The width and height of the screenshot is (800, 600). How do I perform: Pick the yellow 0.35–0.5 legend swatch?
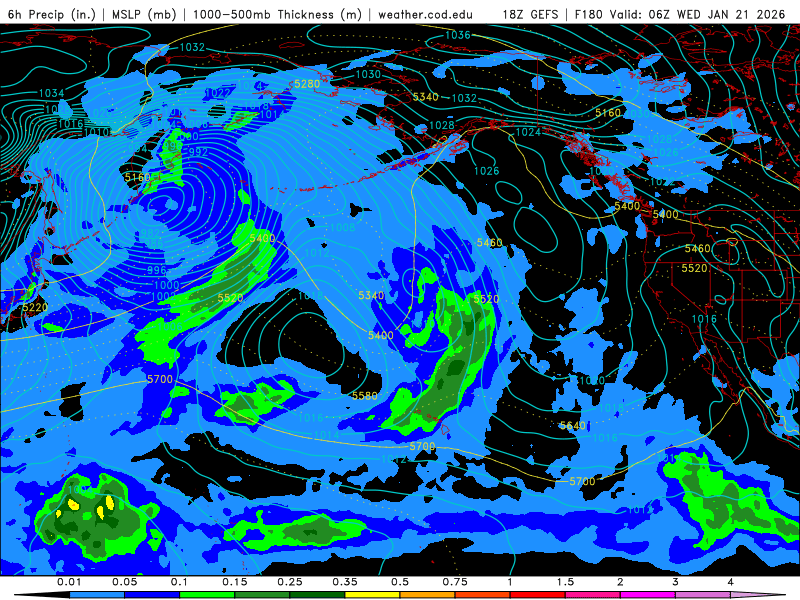click(372, 595)
